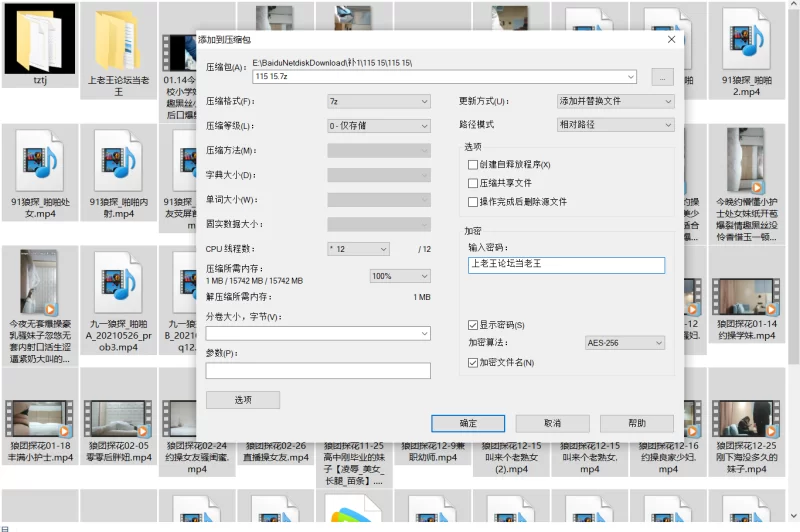This screenshot has width=800, height=532.
Task: Close the 添加到压缩包 dialog
Action: pos(671,39)
